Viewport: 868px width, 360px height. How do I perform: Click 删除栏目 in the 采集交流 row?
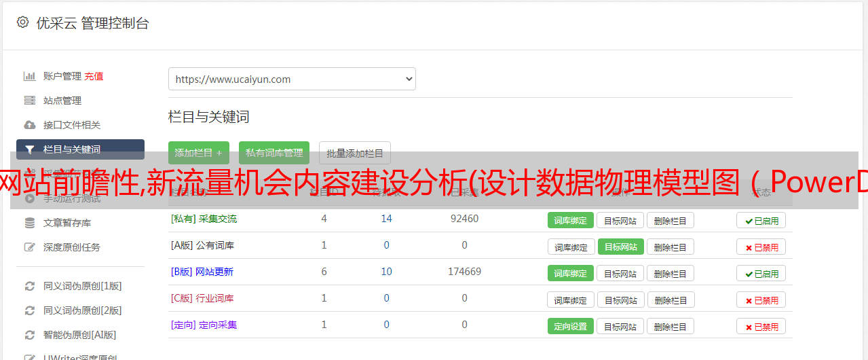click(x=670, y=220)
